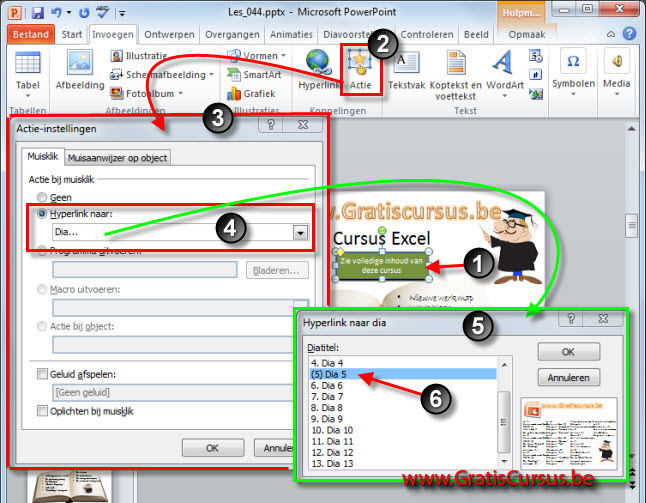Expand Fotoalbum dropdown arrow
The height and width of the screenshot is (503, 646).
(x=180, y=94)
